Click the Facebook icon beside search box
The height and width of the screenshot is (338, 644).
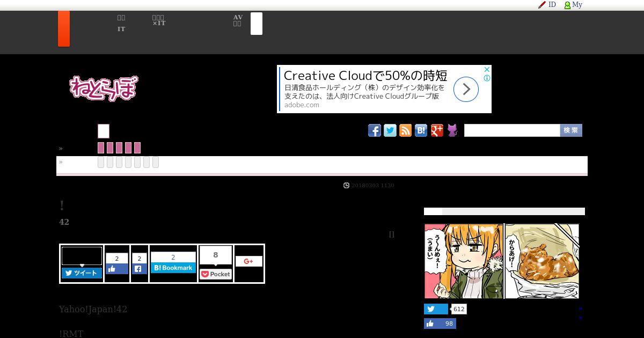(375, 130)
